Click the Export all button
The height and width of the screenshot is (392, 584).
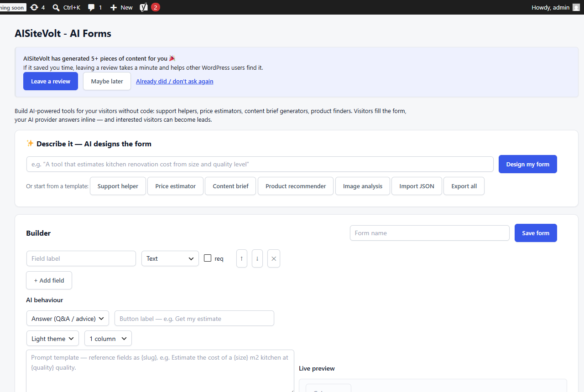tap(464, 186)
